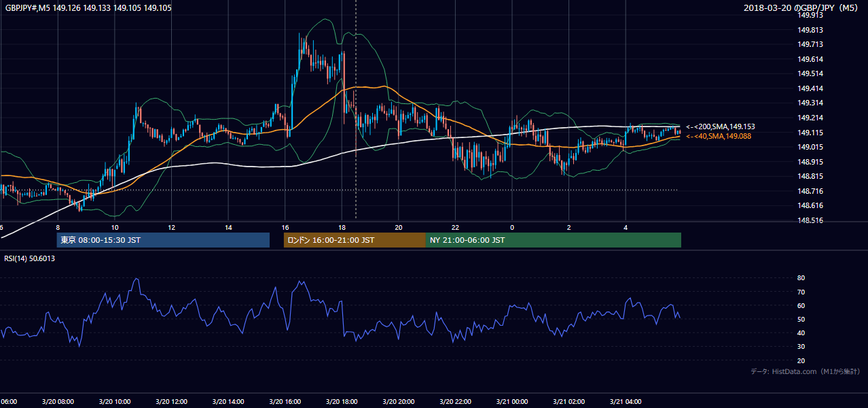Click the hour 12 tick on price chart

171,227
